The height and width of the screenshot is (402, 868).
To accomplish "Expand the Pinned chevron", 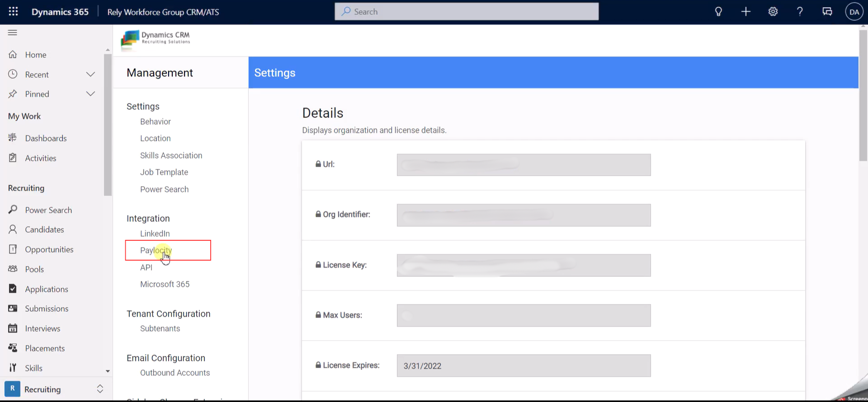I will [x=90, y=94].
